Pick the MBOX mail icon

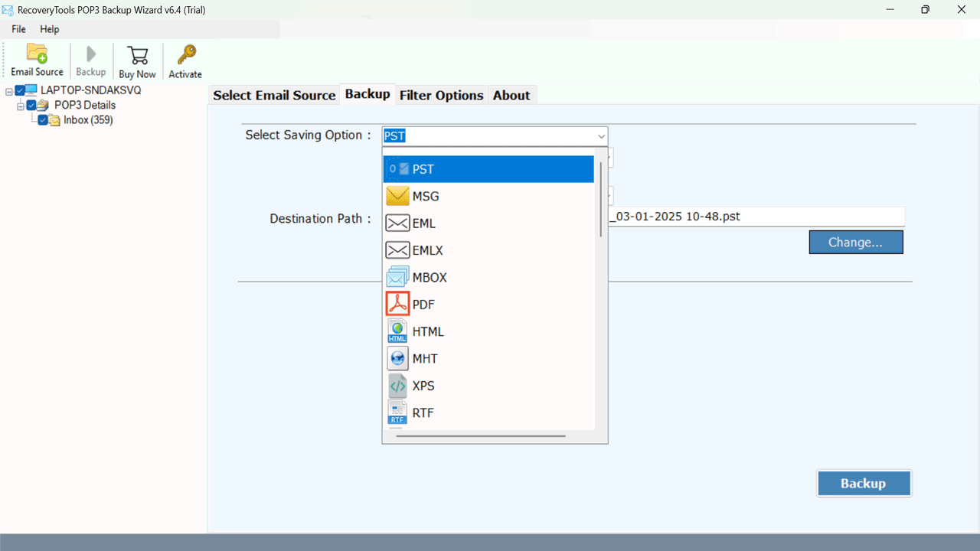coord(398,277)
